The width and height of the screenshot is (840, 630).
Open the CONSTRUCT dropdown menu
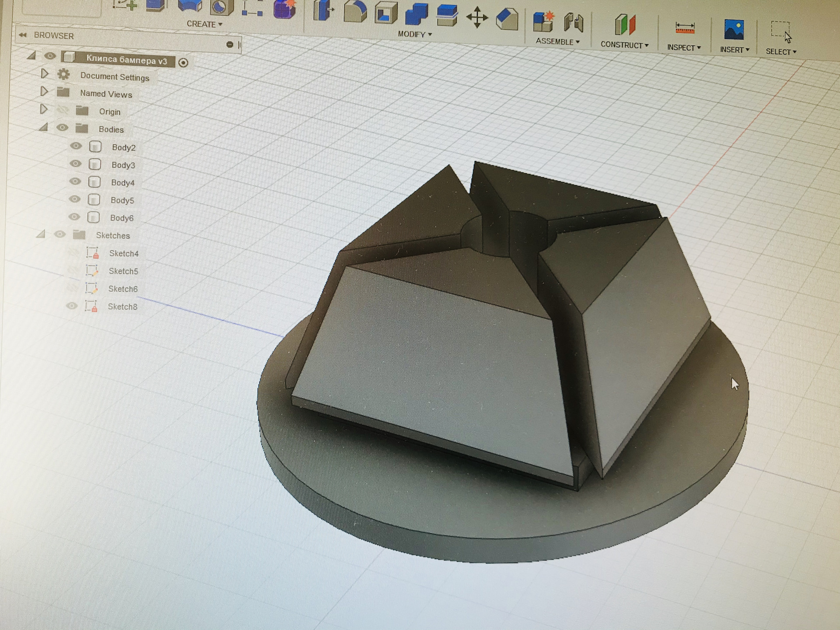(x=624, y=45)
